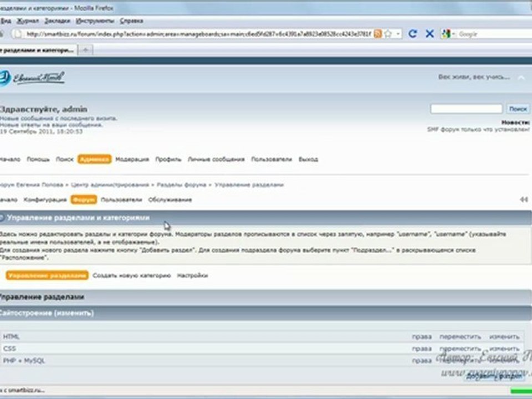Screen dimensions: 532x399
Task: Collapse header using the upper arrow icon
Action: (521, 78)
